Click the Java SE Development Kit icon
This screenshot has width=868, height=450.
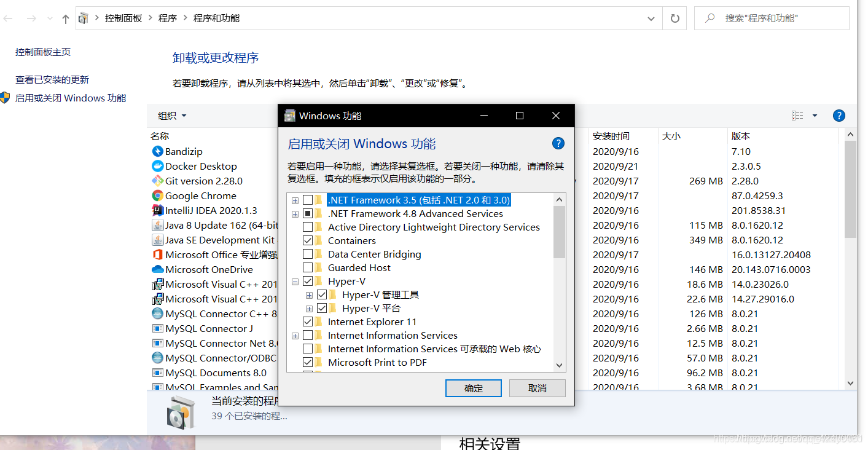tap(157, 240)
